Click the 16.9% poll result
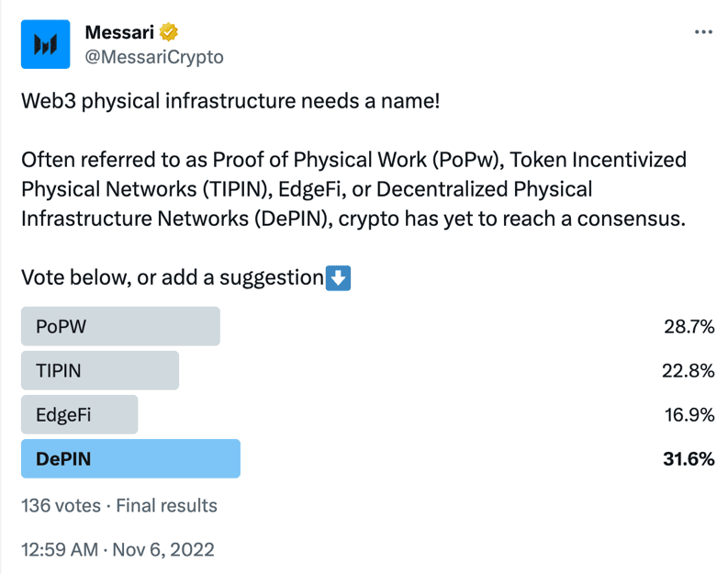728x574 pixels. coord(689,415)
